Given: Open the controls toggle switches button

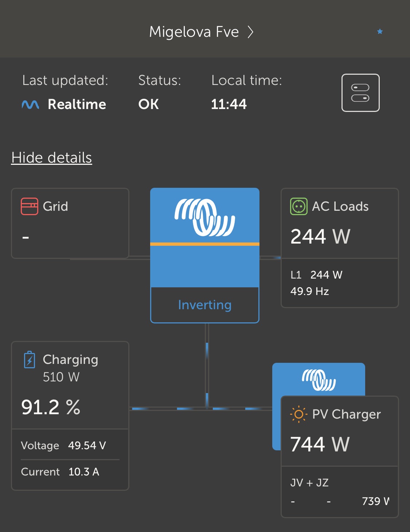Looking at the screenshot, I should 360,93.
